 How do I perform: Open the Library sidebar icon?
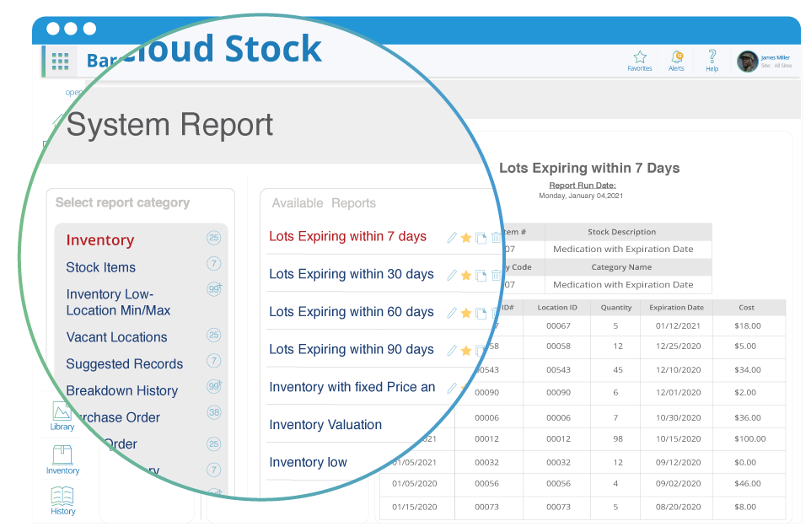point(62,416)
